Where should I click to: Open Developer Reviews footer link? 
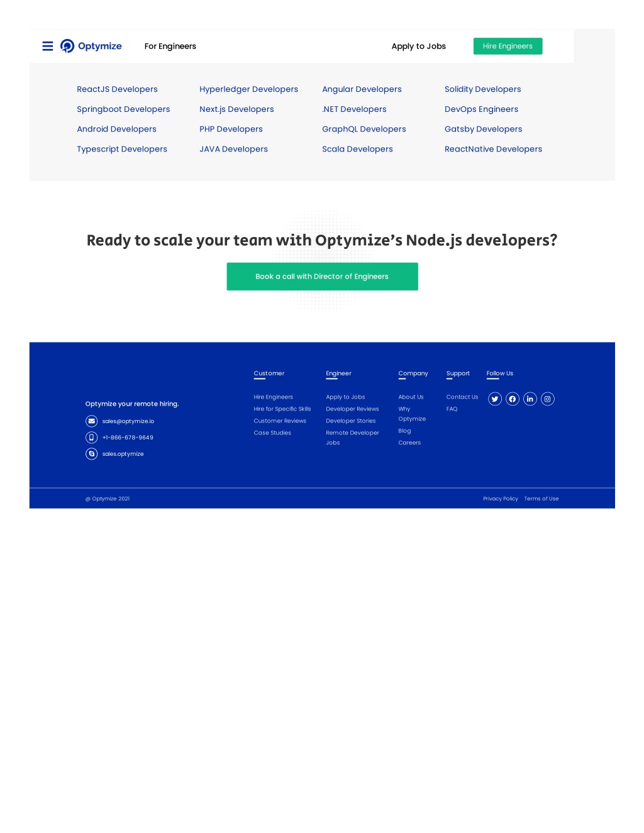click(353, 409)
